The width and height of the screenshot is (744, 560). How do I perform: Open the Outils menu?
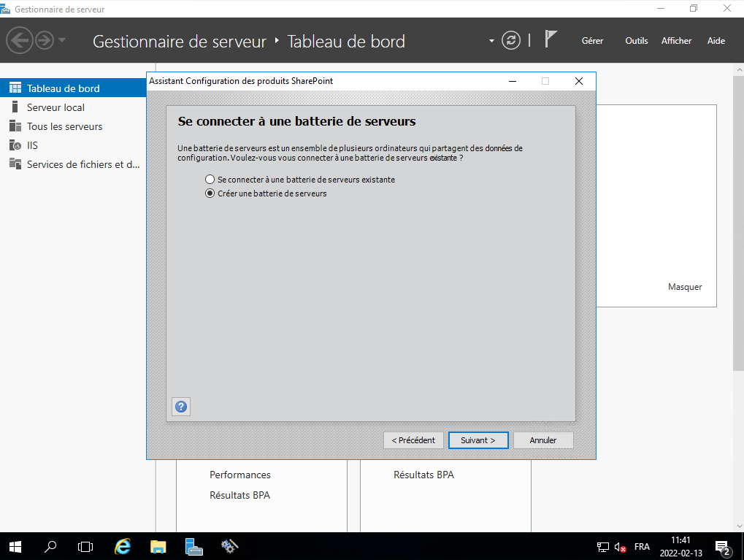[x=636, y=41]
